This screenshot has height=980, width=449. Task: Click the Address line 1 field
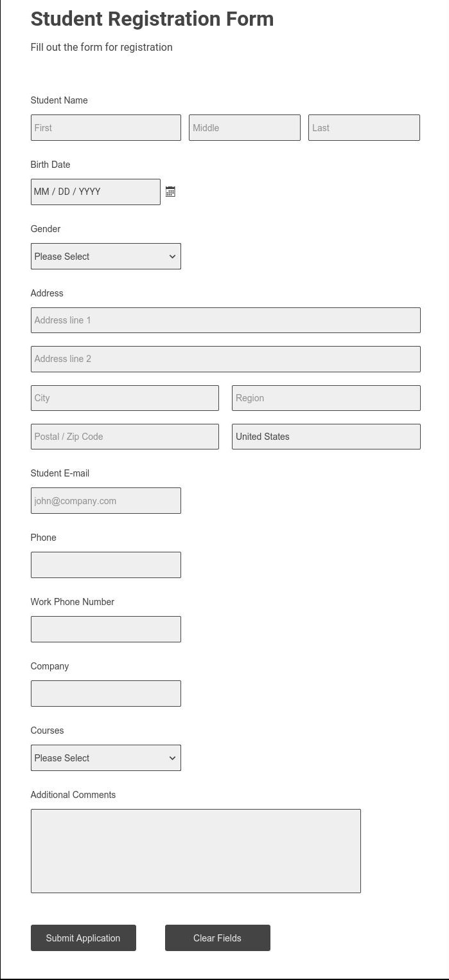[x=225, y=320]
